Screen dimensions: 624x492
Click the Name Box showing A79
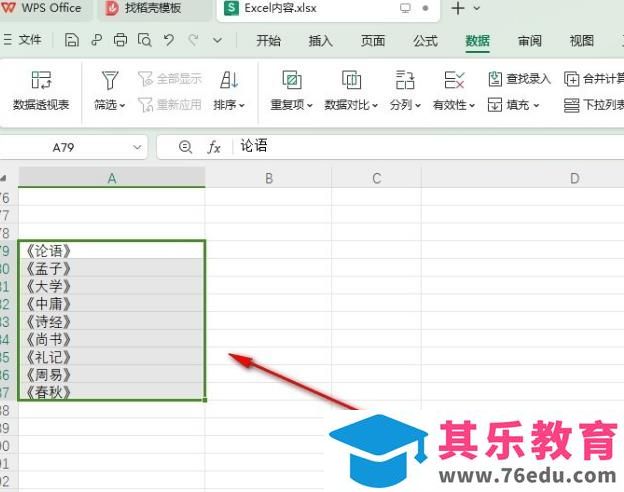point(64,148)
